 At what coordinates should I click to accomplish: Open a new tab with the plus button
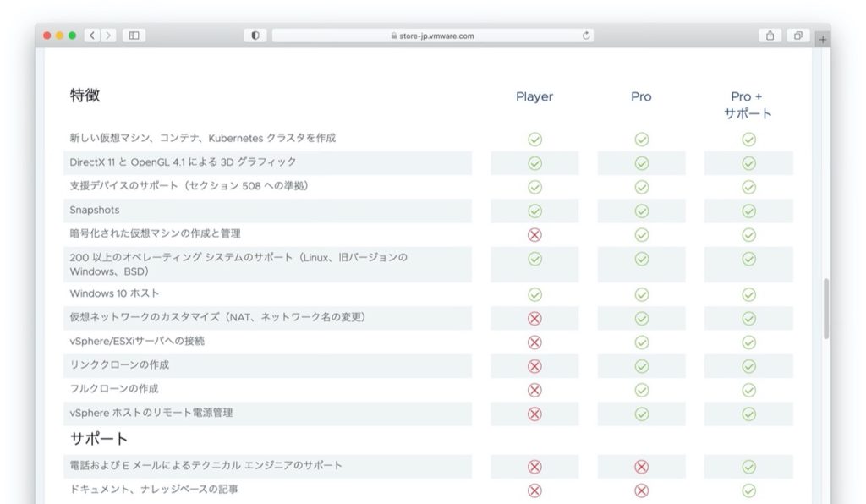click(x=823, y=40)
